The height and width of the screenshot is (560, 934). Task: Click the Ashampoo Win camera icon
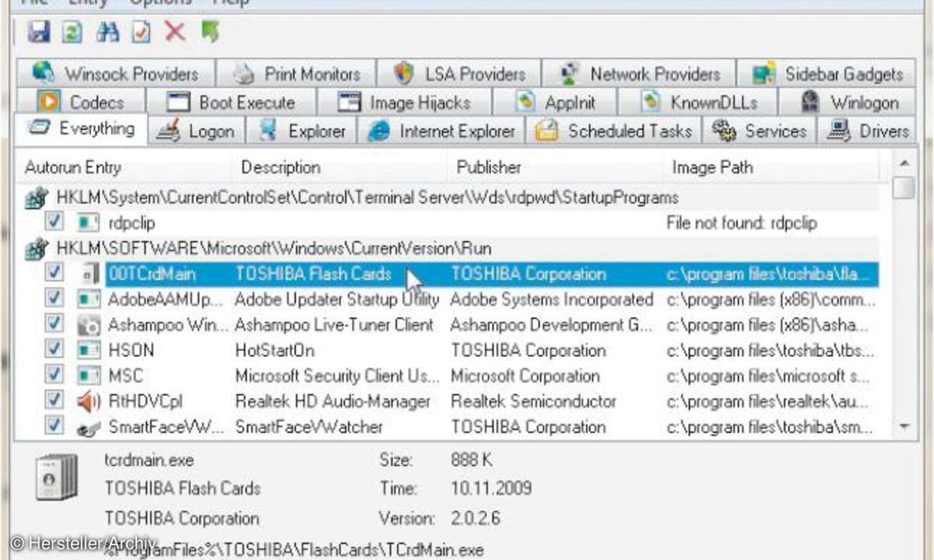(88, 325)
